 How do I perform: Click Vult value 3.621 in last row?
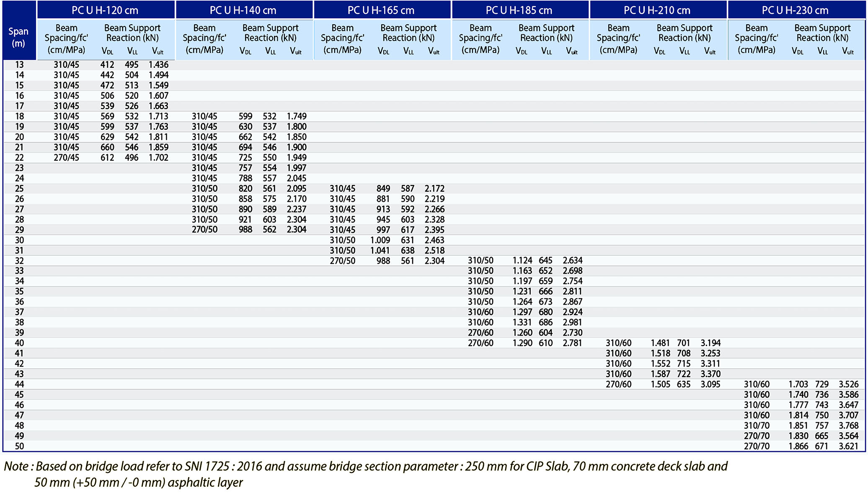[x=848, y=446]
